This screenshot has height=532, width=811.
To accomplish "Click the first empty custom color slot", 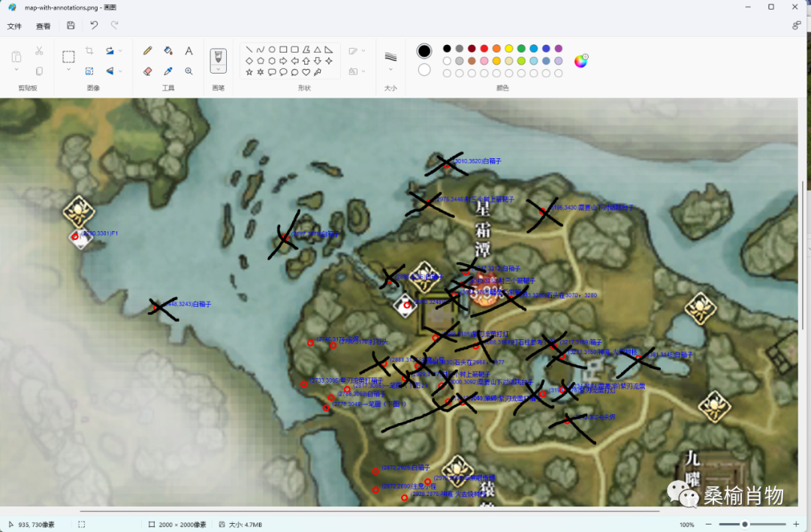I will tap(447, 74).
